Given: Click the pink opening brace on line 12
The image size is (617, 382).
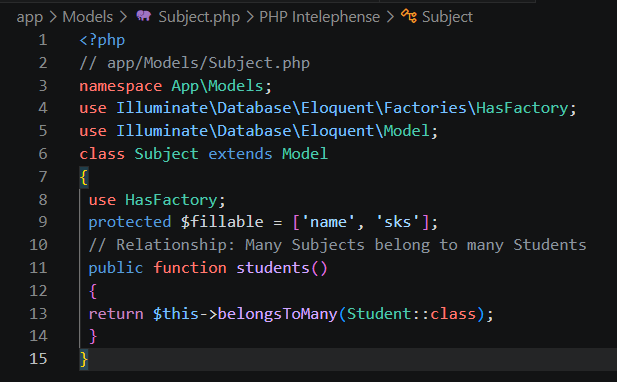Looking at the screenshot, I should tap(93, 292).
